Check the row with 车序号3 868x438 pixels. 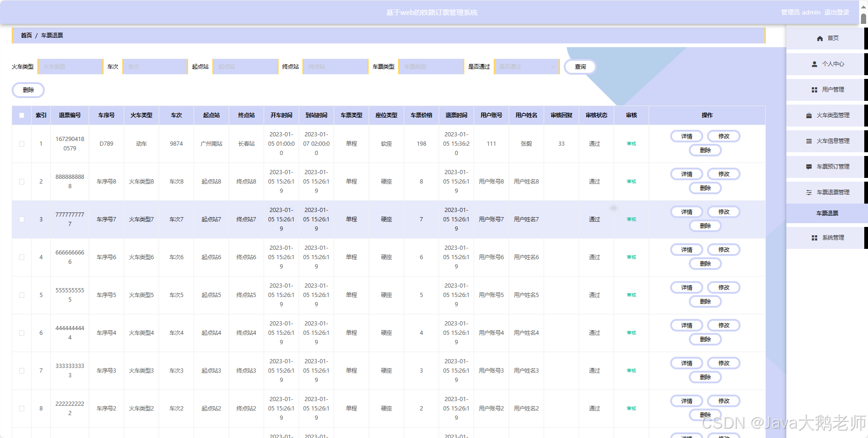pyautogui.click(x=21, y=371)
